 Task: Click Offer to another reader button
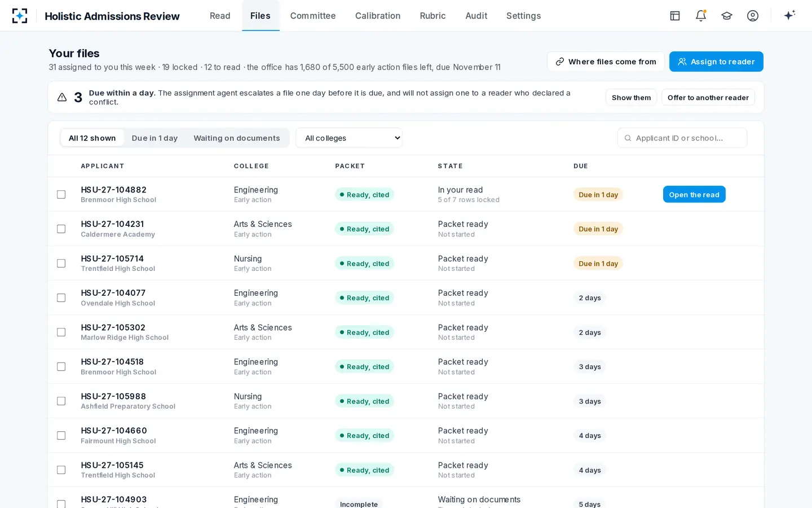[708, 98]
